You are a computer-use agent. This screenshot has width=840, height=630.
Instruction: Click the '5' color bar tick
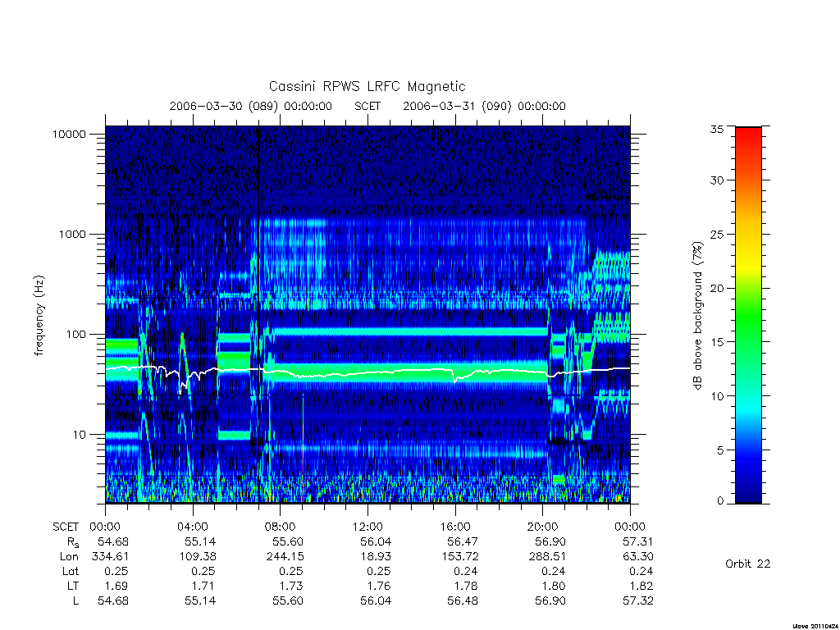(720, 450)
